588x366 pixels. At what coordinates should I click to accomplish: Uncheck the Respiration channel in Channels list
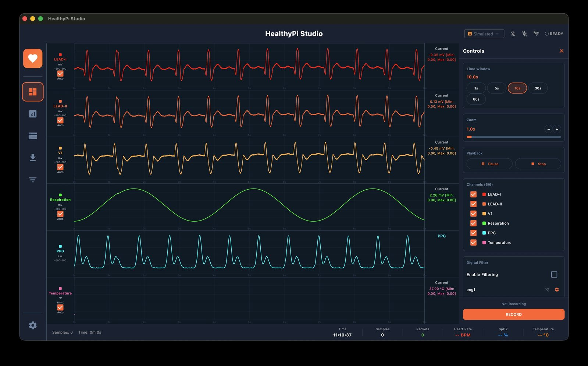tap(473, 223)
